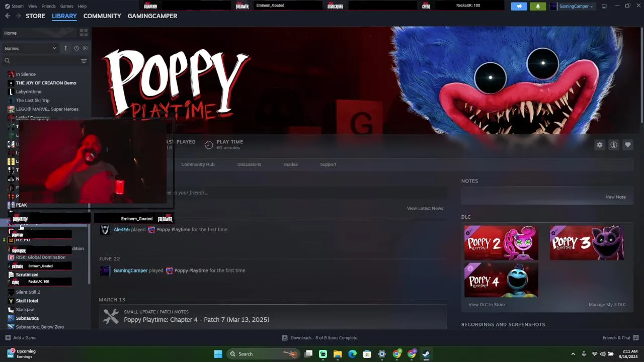This screenshot has height=362, width=644.
Task: Expand the GamingCamper account dropdown
Action: 572,6
